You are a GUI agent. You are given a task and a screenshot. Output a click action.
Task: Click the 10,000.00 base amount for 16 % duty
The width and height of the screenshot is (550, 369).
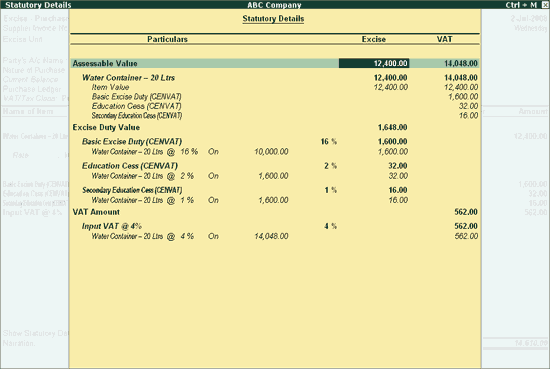pos(271,152)
